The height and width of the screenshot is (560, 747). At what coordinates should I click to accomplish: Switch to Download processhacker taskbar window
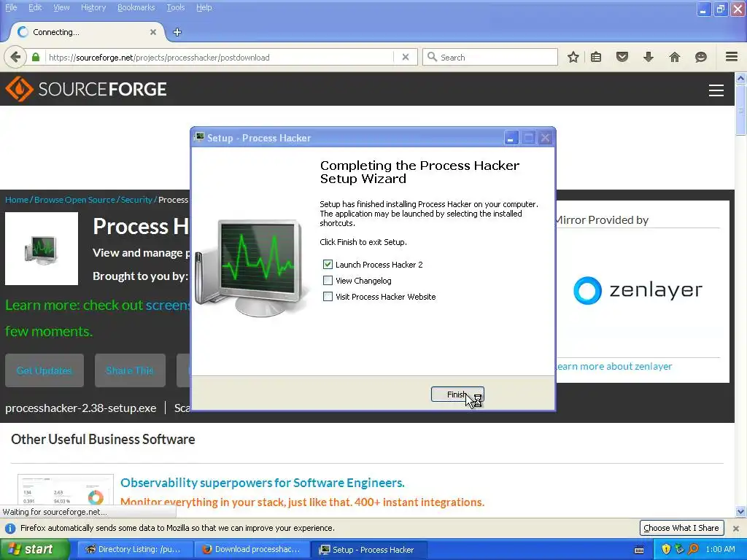pyautogui.click(x=252, y=550)
